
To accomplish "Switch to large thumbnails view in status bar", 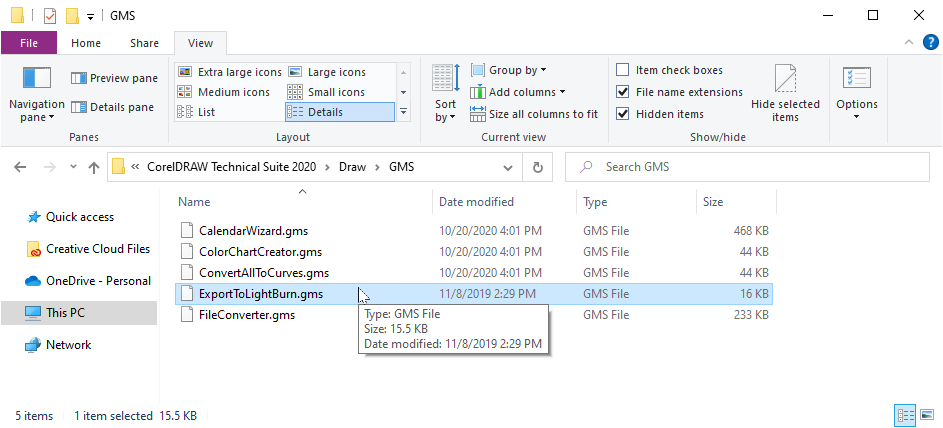I will [x=927, y=415].
